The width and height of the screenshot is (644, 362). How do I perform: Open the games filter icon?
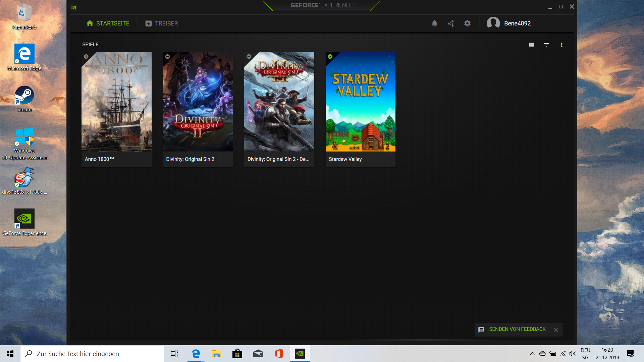point(546,45)
